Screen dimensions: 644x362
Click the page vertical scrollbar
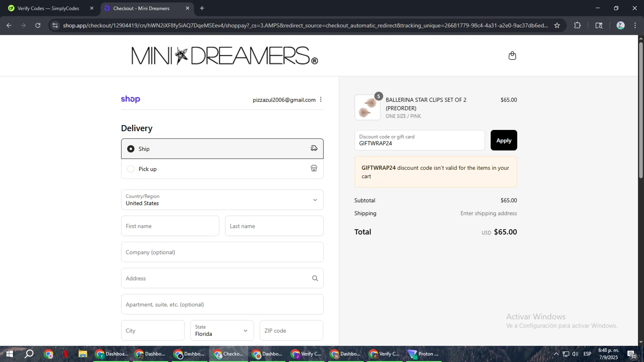tap(641, 109)
